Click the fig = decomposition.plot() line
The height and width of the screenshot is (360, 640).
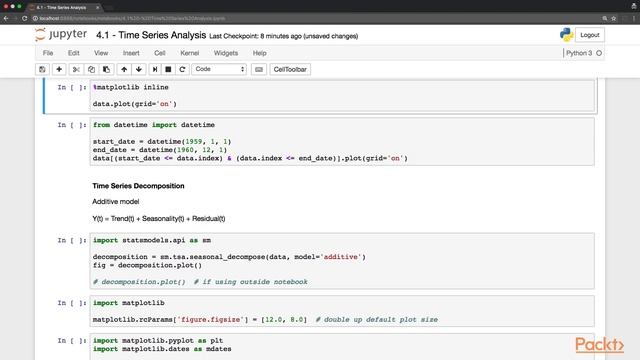[x=147, y=265]
